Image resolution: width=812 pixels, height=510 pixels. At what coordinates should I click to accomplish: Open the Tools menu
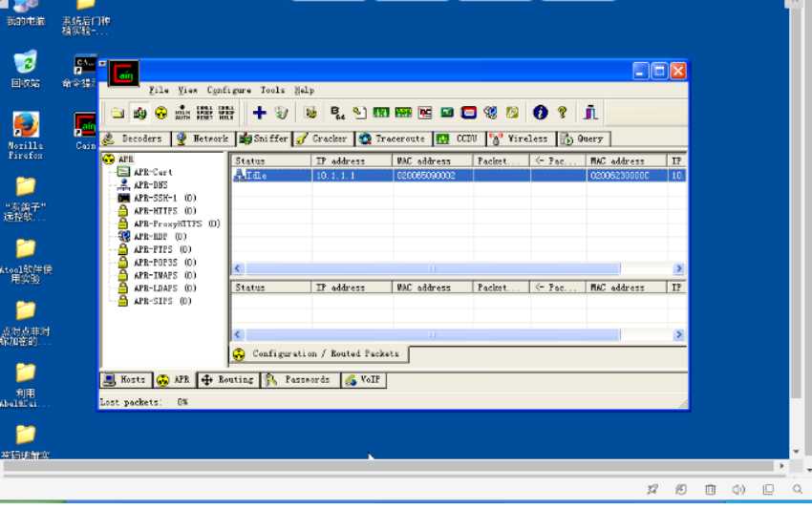tap(272, 90)
